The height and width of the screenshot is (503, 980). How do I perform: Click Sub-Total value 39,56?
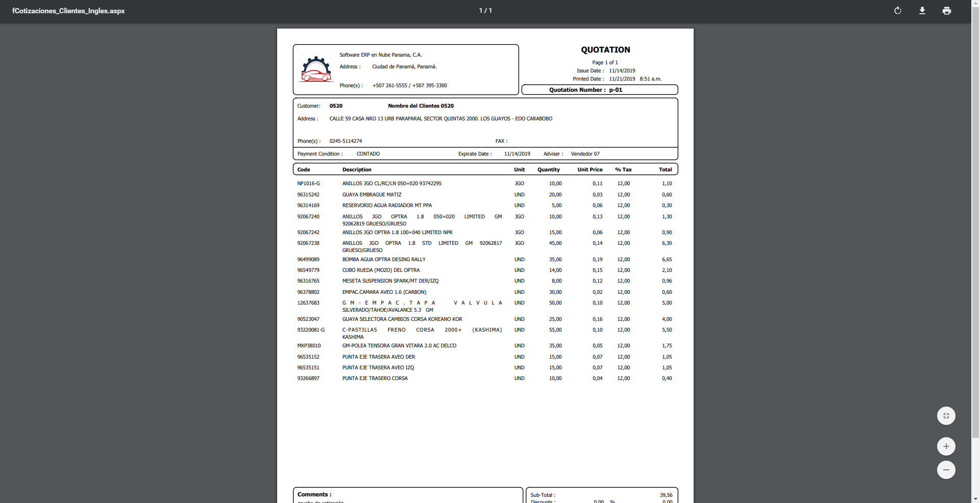[666, 495]
